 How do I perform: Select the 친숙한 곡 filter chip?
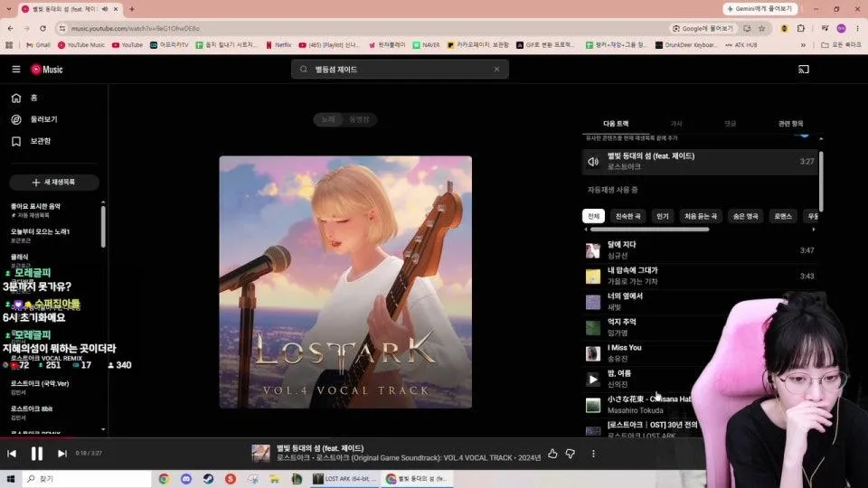627,216
